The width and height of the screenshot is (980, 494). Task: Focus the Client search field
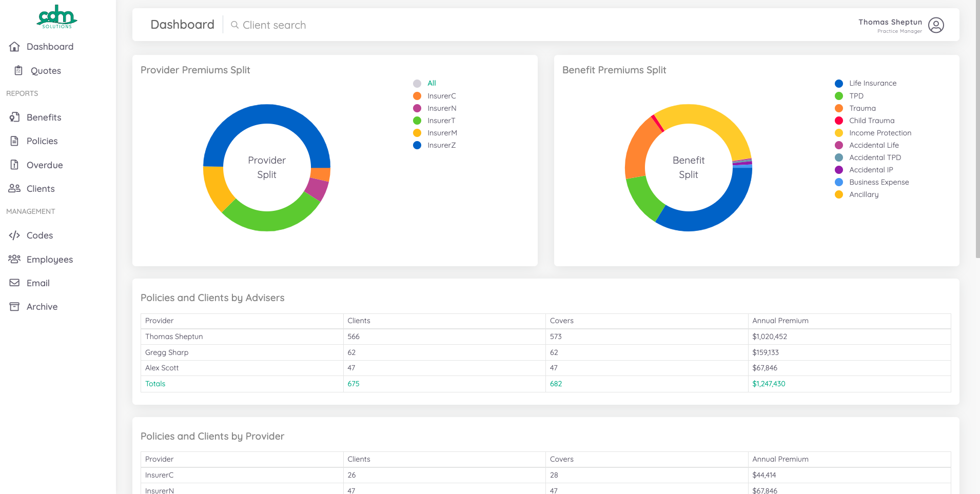coord(275,25)
